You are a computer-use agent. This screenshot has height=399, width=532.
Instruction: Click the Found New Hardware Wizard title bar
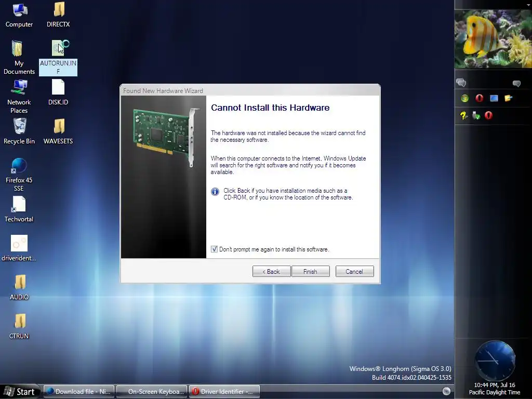coord(250,90)
